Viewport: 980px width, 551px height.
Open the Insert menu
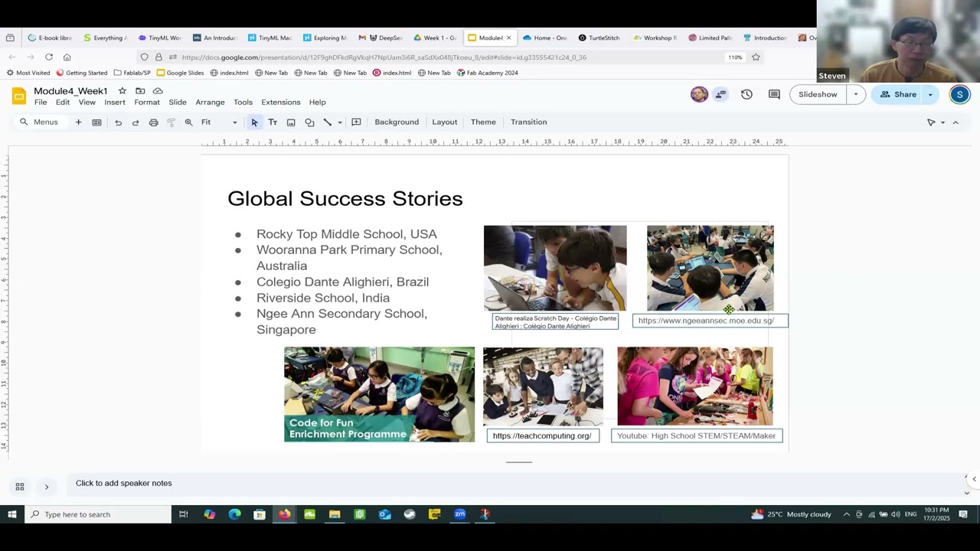coord(115,103)
